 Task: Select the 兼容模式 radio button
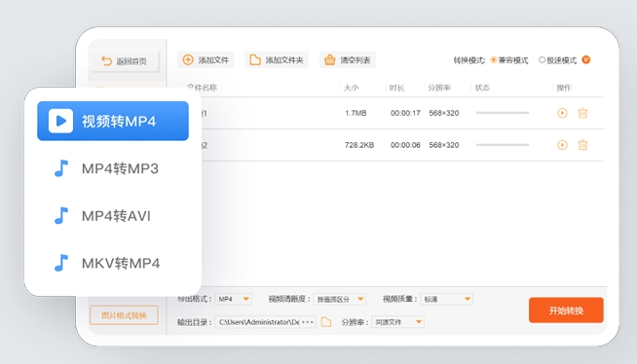click(x=494, y=59)
